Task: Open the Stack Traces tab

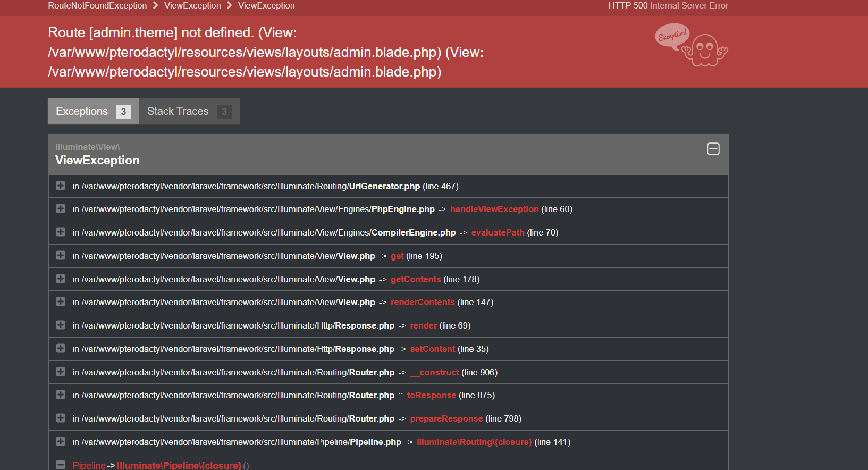Action: [x=189, y=111]
